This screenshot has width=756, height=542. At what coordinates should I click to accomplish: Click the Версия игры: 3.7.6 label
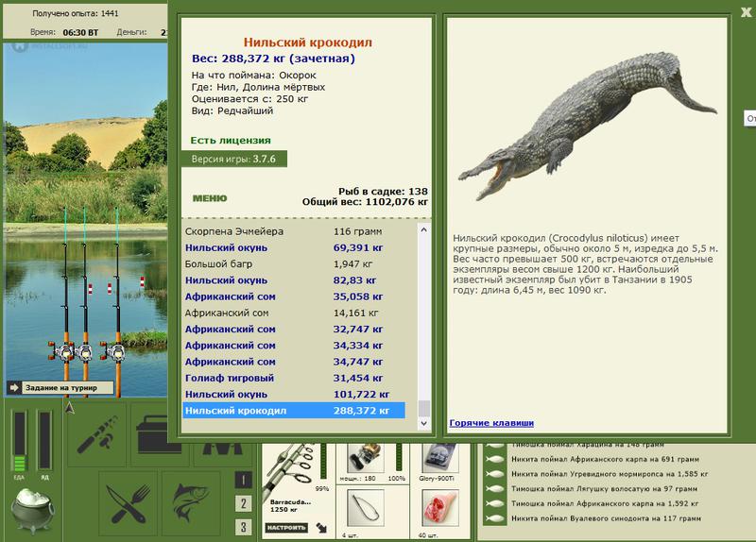(x=233, y=159)
